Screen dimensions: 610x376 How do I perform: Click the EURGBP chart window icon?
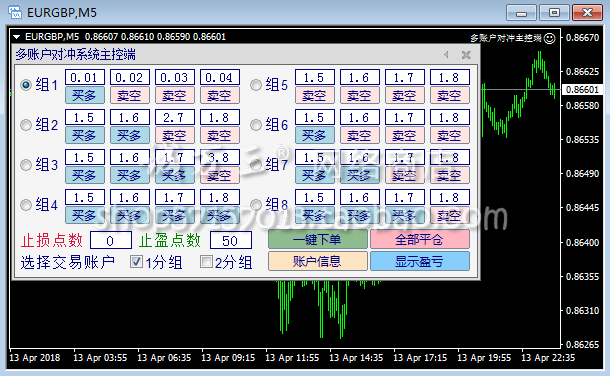pos(15,12)
